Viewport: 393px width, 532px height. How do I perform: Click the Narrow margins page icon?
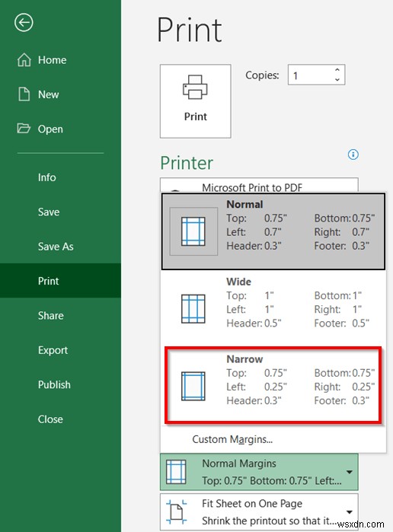click(x=193, y=386)
